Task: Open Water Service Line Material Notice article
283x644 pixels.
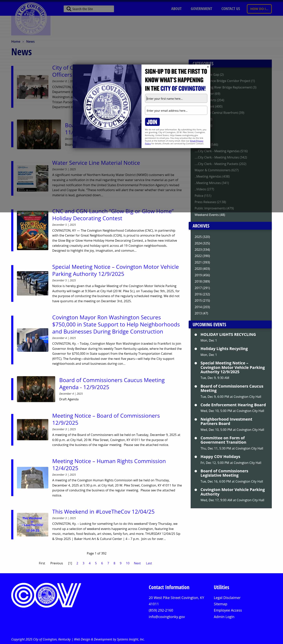Action: coord(96,163)
